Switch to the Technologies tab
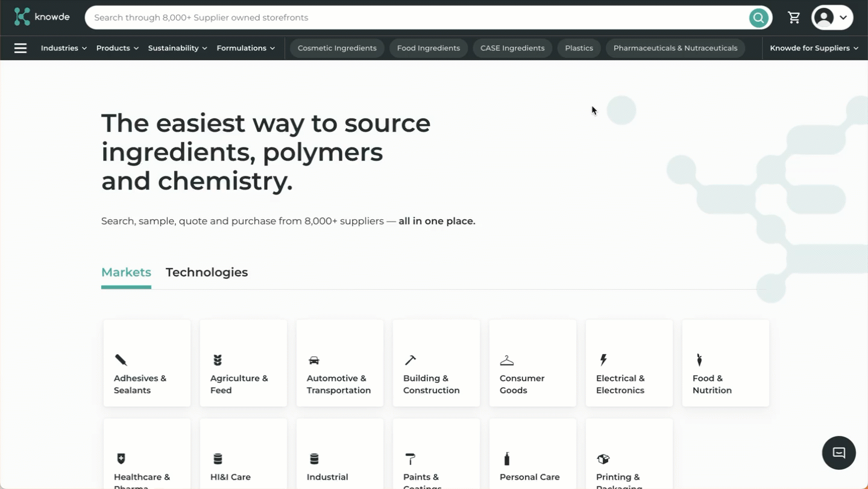The height and width of the screenshot is (489, 868). coord(207,272)
